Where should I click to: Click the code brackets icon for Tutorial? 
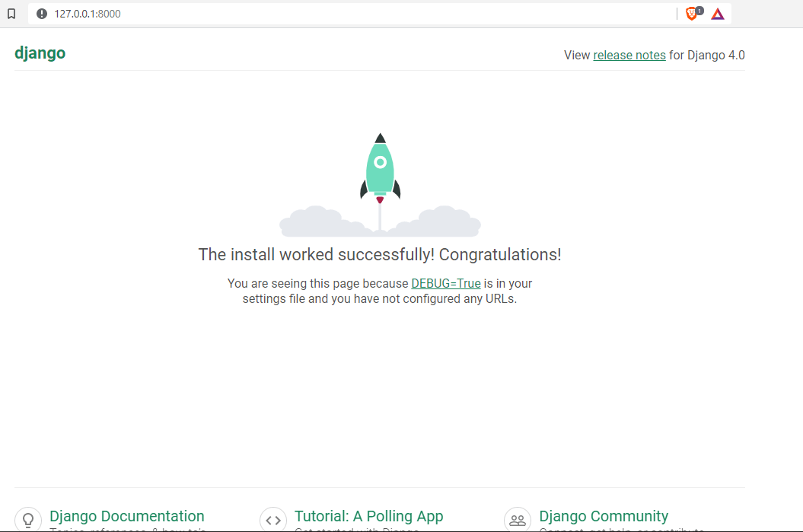(273, 520)
